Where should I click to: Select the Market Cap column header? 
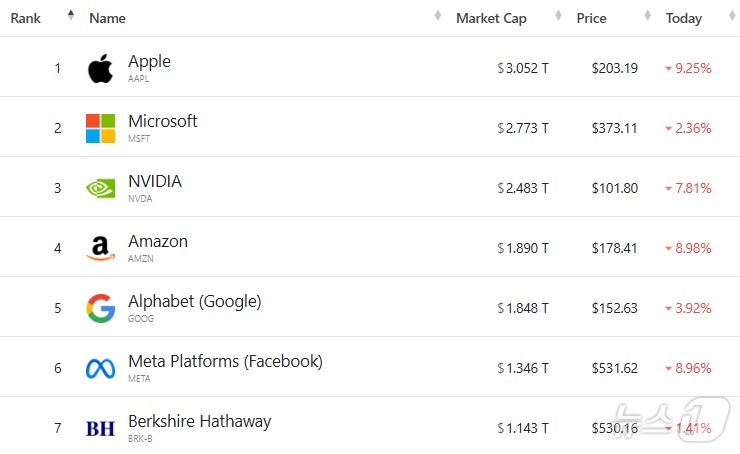point(491,18)
